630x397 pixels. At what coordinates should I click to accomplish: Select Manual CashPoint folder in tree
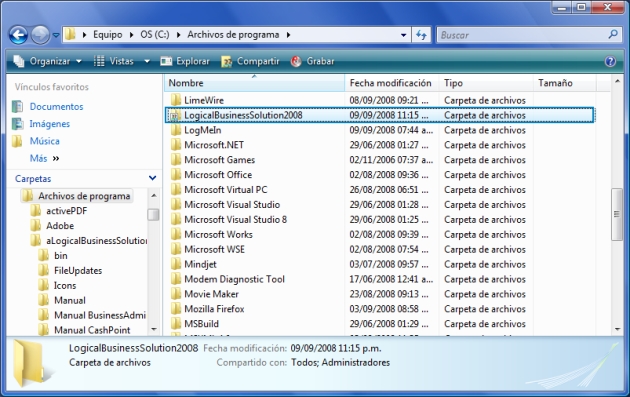tap(92, 330)
